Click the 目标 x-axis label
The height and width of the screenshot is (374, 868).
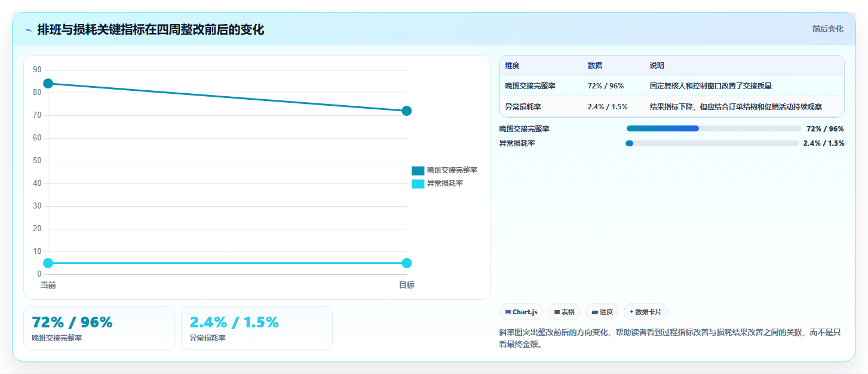(x=407, y=285)
